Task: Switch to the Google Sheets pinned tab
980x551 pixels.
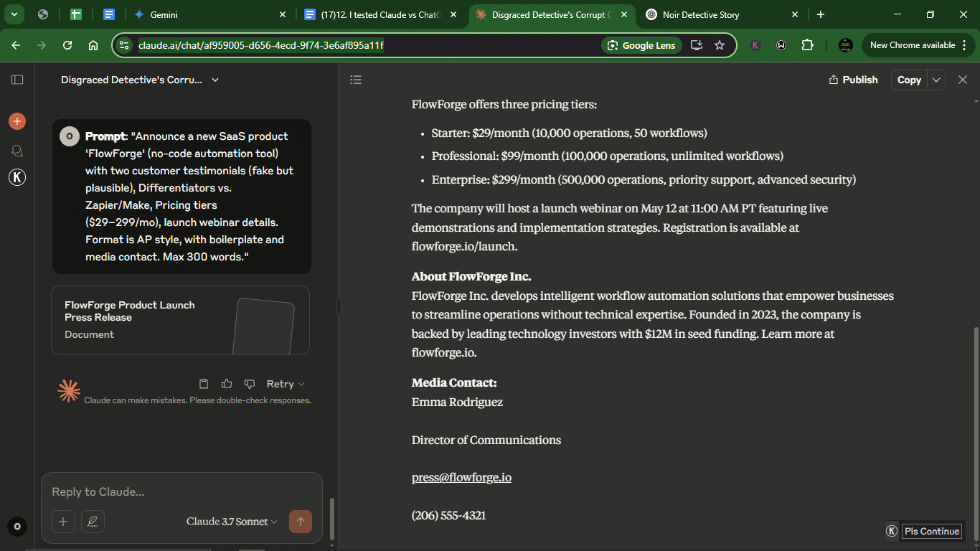Action: click(76, 14)
